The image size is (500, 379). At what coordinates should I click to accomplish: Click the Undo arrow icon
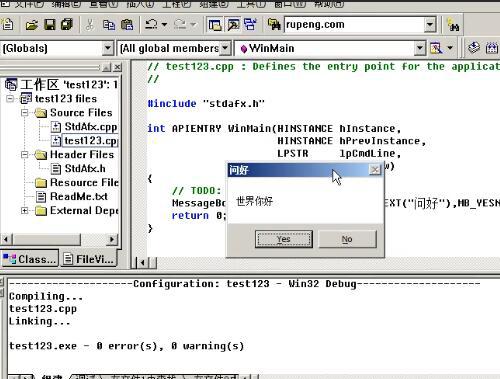tap(152, 24)
